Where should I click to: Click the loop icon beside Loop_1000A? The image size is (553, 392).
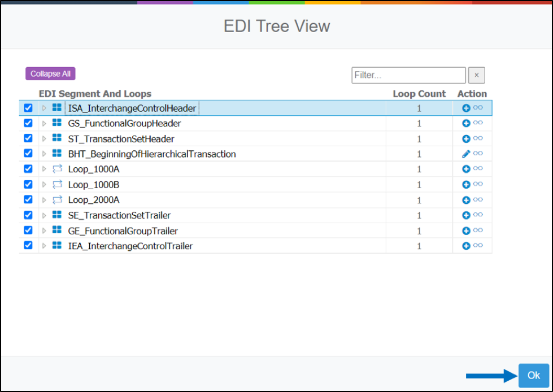point(57,169)
